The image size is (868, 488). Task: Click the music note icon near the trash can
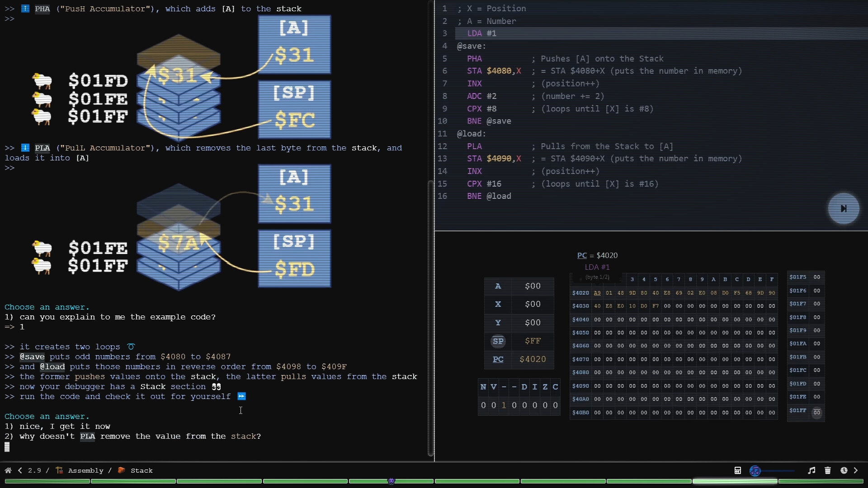[811, 470]
